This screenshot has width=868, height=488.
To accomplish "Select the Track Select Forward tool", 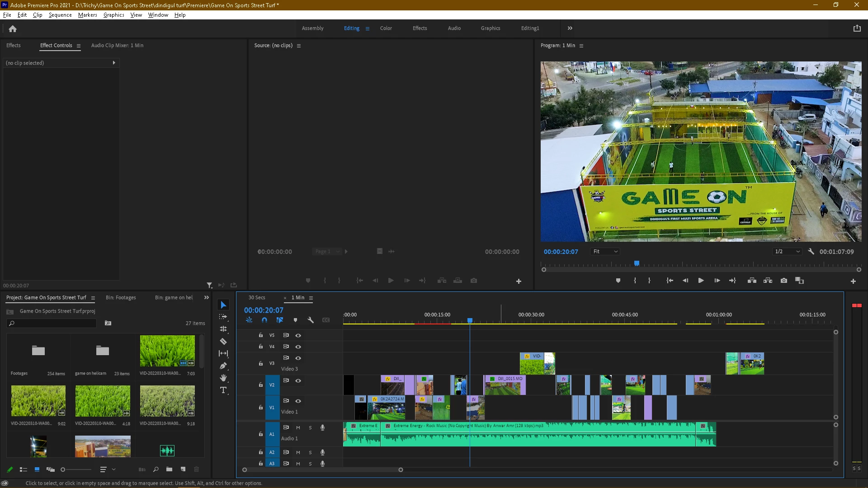I will [223, 317].
